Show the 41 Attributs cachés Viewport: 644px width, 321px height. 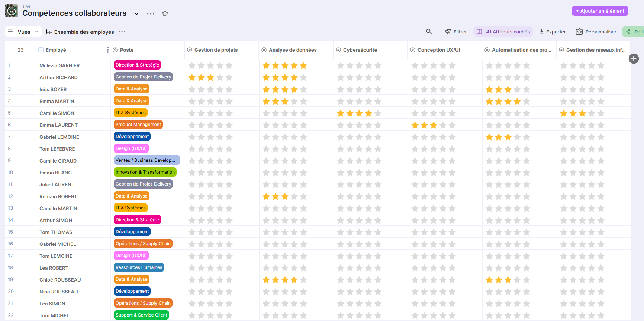(x=503, y=32)
